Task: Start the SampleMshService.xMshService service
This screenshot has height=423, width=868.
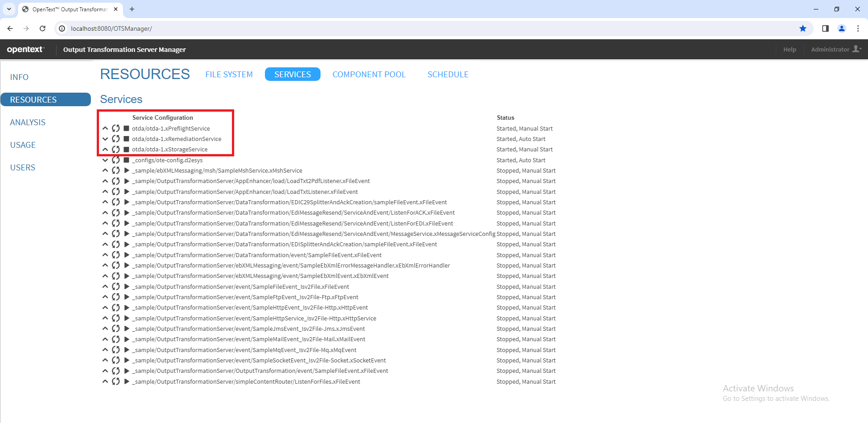Action: [127, 171]
